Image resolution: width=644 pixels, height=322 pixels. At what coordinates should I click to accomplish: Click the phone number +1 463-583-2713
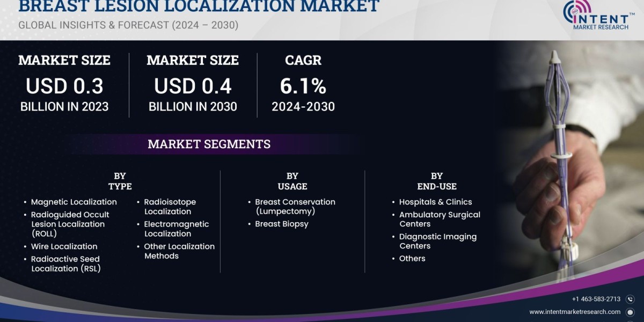point(596,299)
